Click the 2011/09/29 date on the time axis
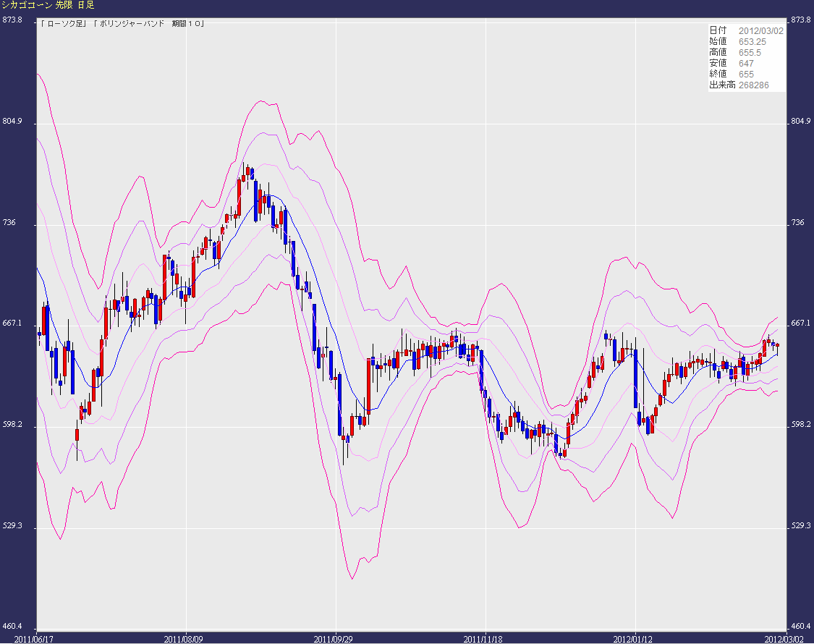The image size is (814, 644). click(334, 639)
